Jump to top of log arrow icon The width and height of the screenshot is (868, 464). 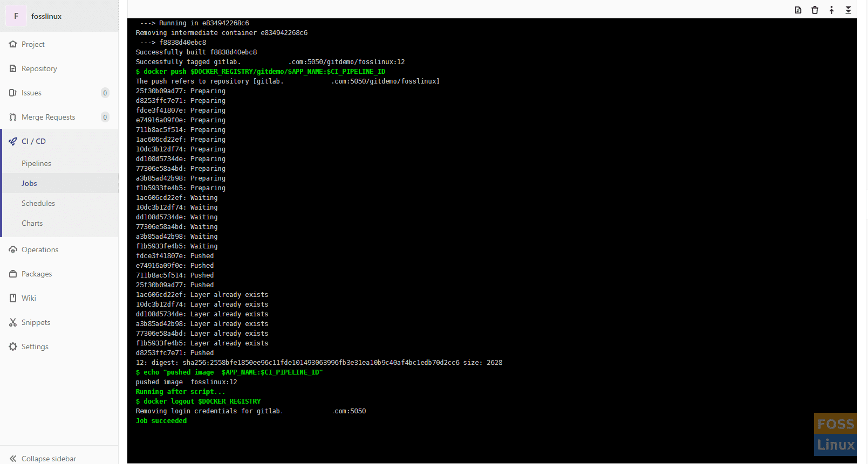(831, 10)
